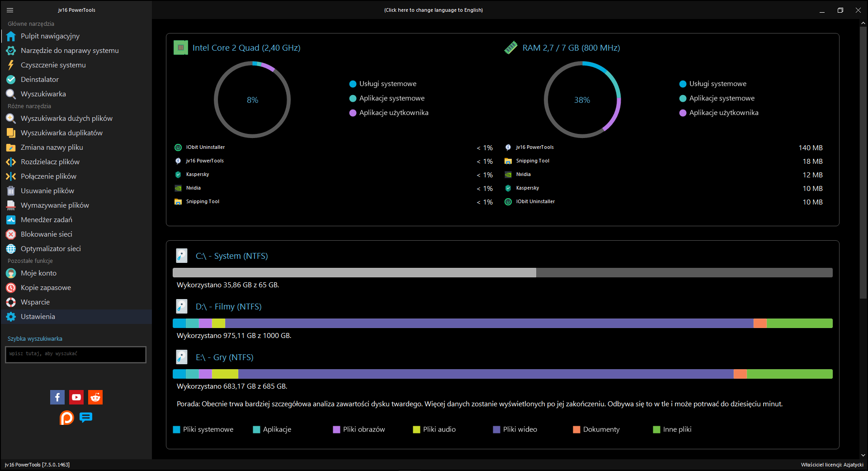
Task: Click the D:\ Filmy drive usage bar
Action: tap(503, 323)
